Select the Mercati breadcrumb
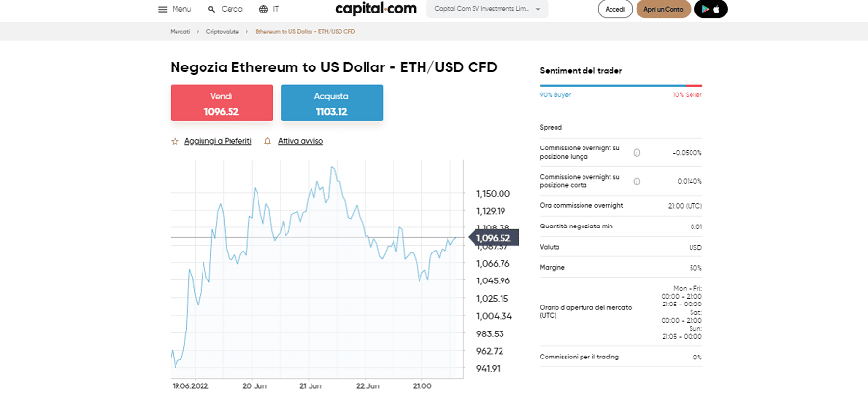Viewport: 868px width, 398px height. 180,32
